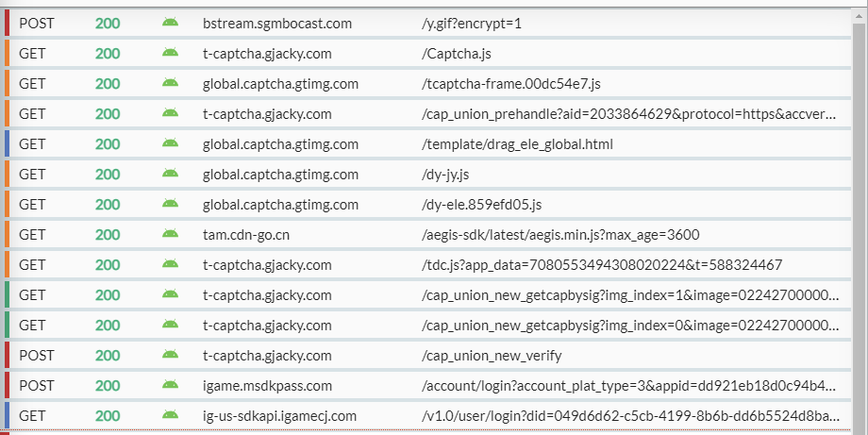Click the blue marker on the drag_ele_global.html row
Viewport: 868px width, 435px height.
pos(7,144)
